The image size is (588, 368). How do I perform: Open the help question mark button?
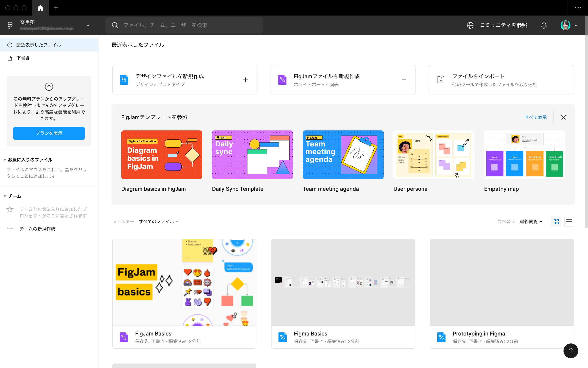571,351
